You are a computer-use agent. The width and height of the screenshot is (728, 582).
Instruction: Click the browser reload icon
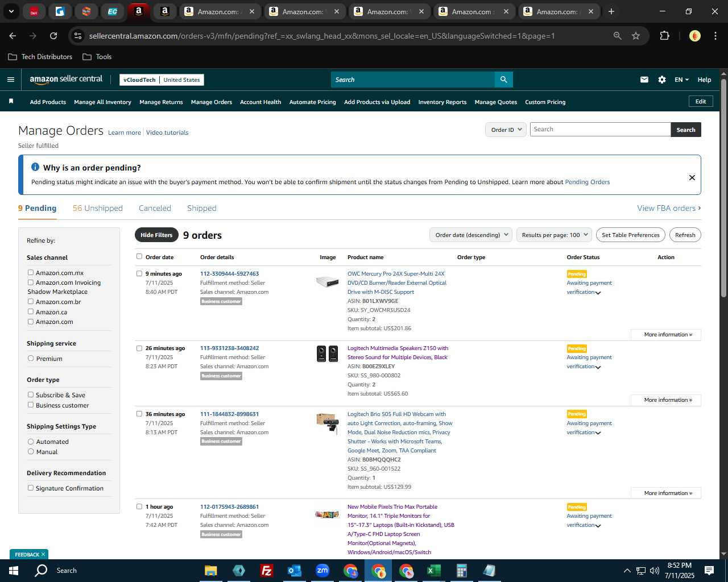(x=53, y=36)
